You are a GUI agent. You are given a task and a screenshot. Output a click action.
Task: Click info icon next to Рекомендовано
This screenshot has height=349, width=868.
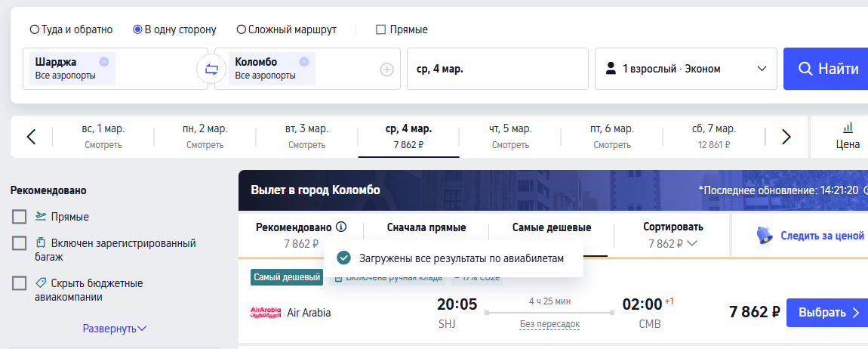pyautogui.click(x=341, y=227)
